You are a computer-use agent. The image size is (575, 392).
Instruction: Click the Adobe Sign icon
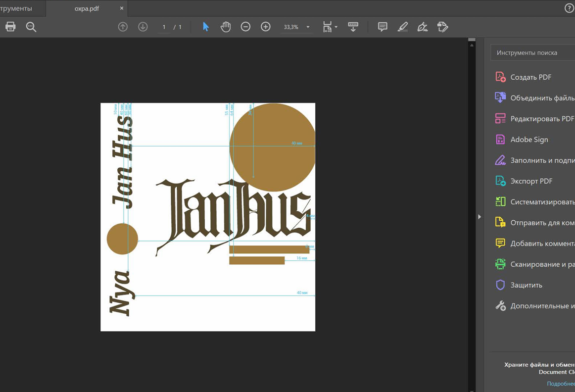tap(501, 140)
